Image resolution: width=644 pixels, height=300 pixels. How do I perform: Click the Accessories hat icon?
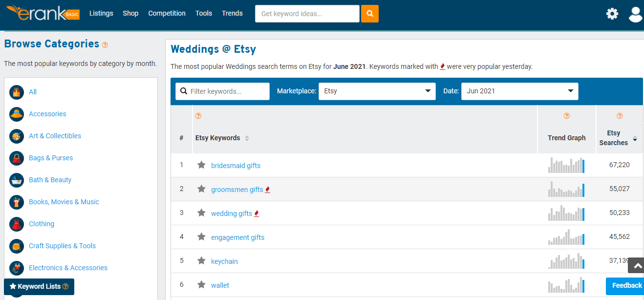pyautogui.click(x=17, y=114)
